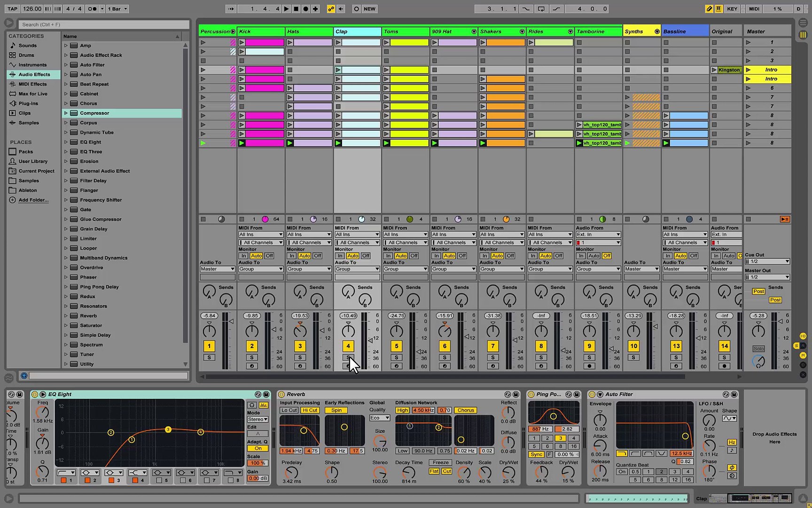Select the Kick track header

261,32
